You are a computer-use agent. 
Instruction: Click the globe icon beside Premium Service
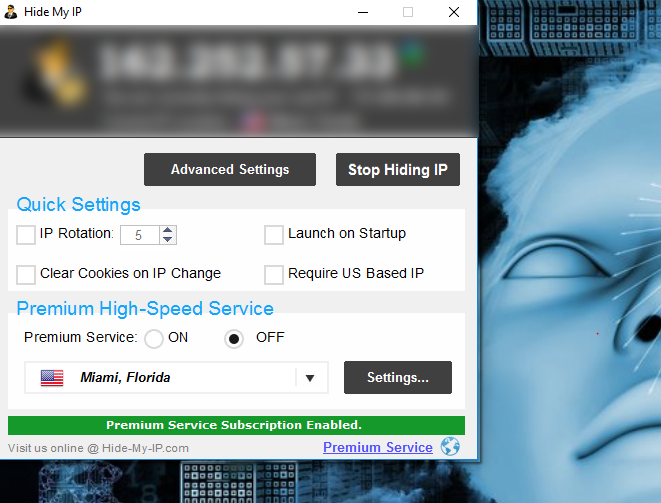450,447
